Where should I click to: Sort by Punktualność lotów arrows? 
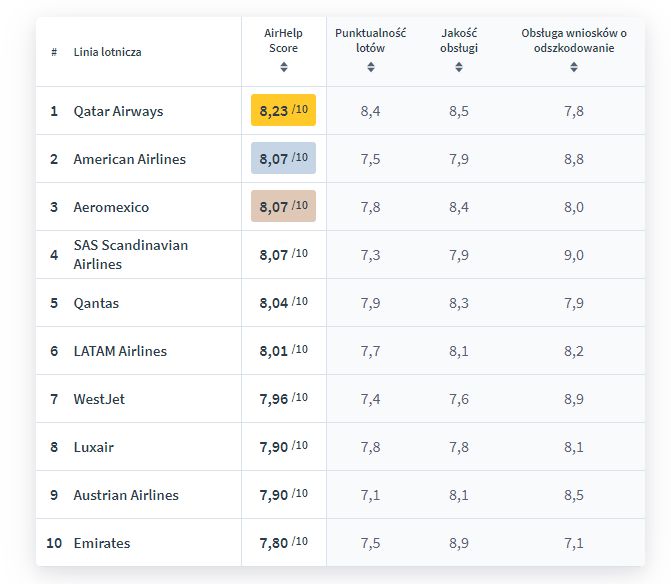pyautogui.click(x=371, y=67)
